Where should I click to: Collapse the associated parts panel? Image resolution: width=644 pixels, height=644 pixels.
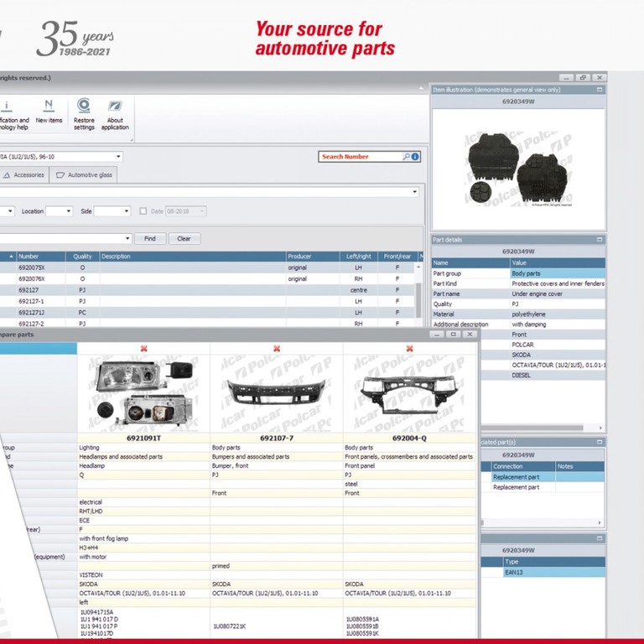pyautogui.click(x=600, y=442)
